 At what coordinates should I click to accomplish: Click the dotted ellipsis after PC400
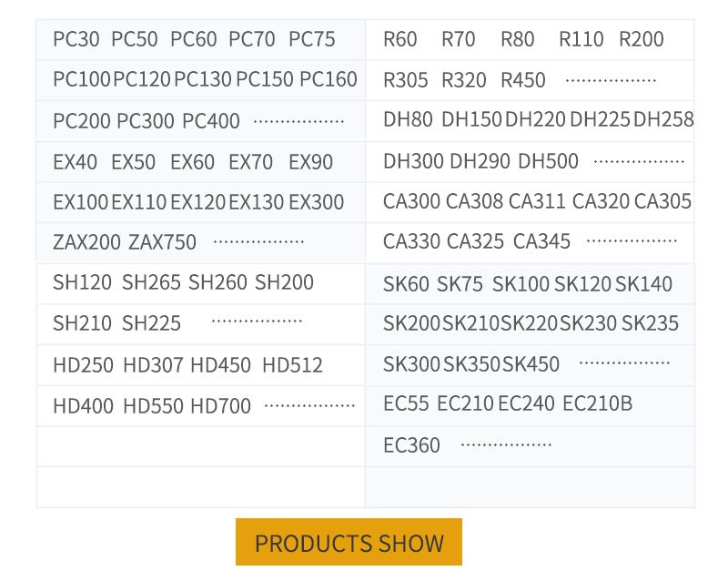298,121
